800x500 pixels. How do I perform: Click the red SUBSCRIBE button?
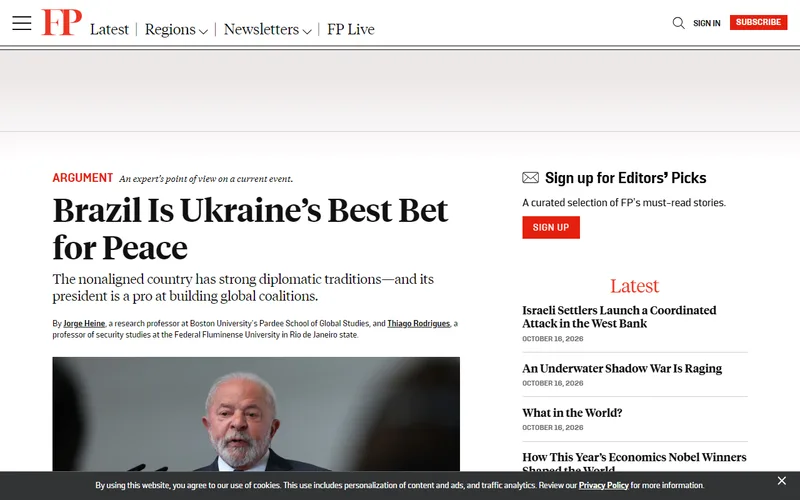758,22
